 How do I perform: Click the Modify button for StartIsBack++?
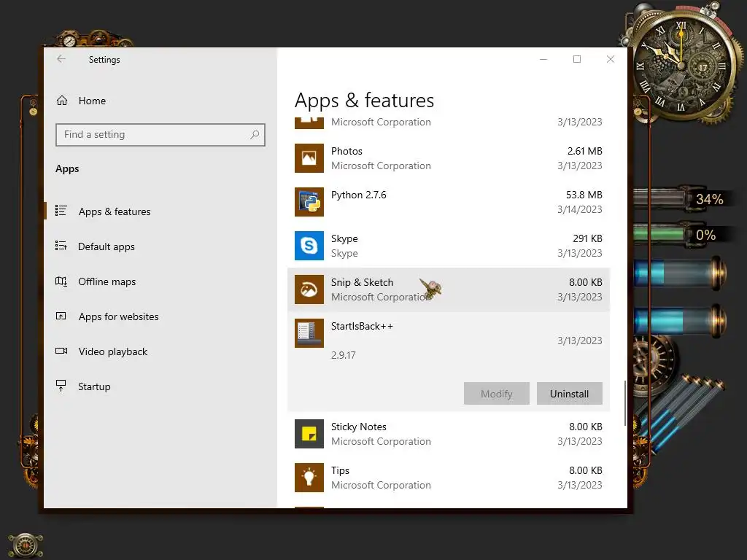coord(496,394)
